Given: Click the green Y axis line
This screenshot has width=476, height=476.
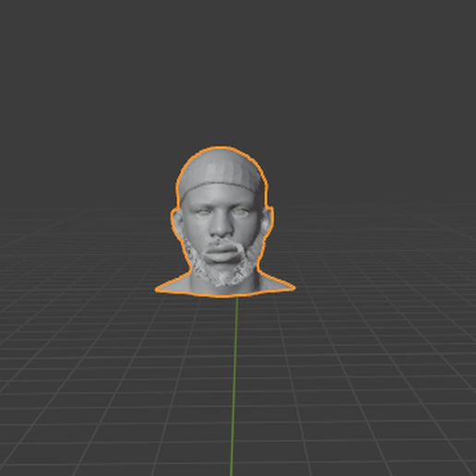Looking at the screenshot, I should click(234, 385).
